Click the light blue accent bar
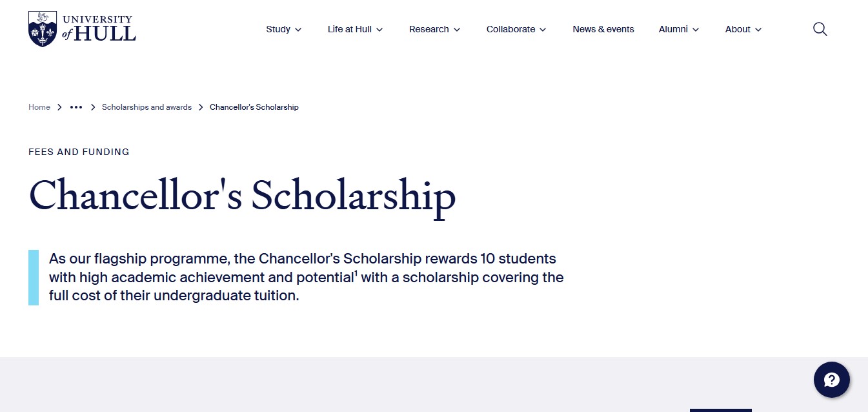The width and height of the screenshot is (868, 412). pos(34,278)
